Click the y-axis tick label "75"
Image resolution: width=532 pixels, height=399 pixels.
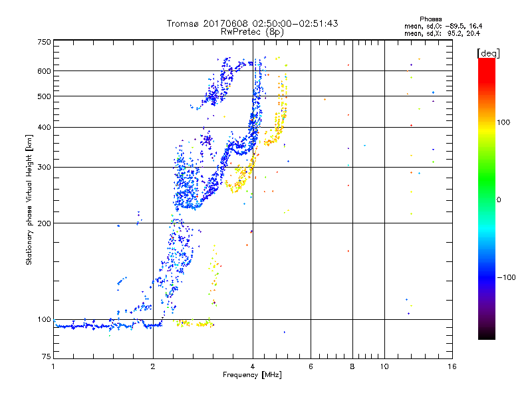(x=47, y=356)
